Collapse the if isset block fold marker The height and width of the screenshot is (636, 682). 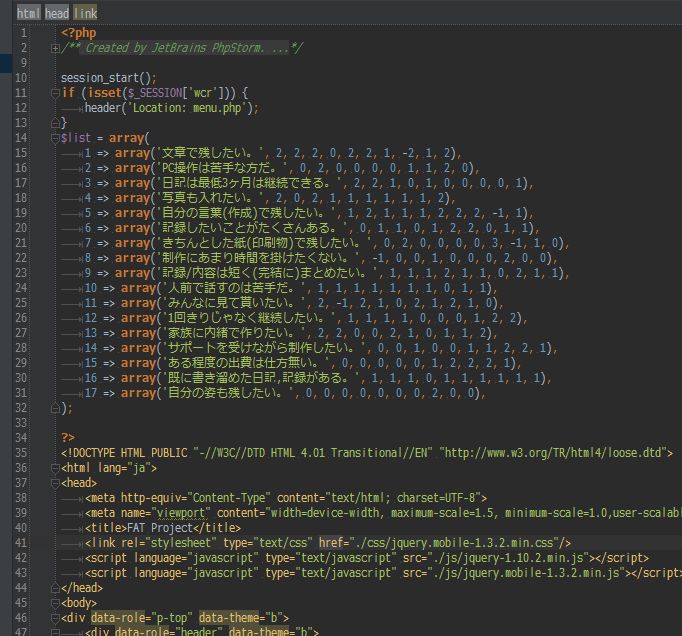(x=54, y=93)
